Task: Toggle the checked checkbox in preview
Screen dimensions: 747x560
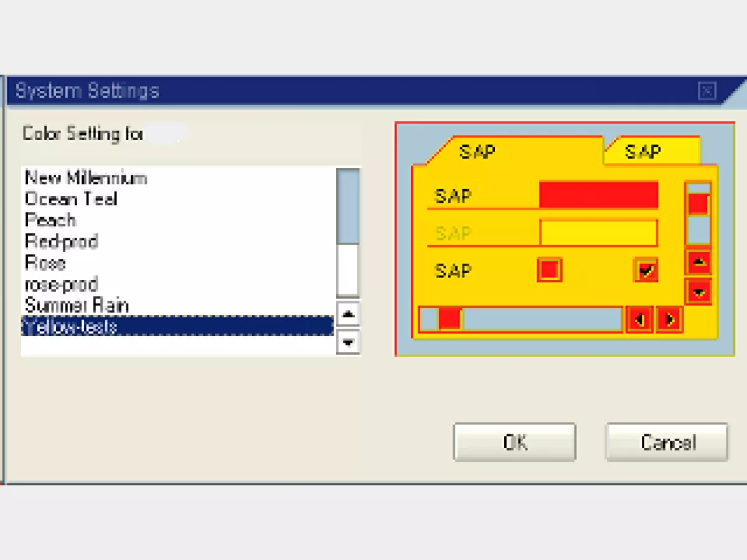Action: 646,270
